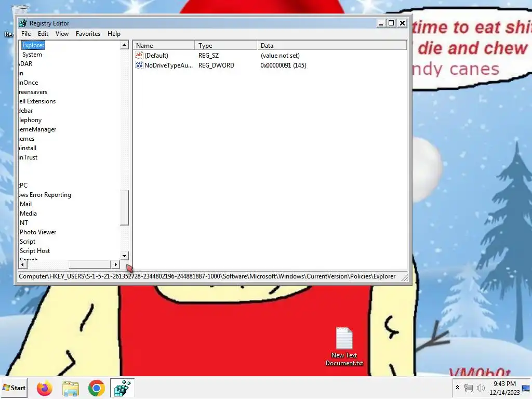Click the 0x00000091 (145) data cell
532x399 pixels.
[283, 65]
